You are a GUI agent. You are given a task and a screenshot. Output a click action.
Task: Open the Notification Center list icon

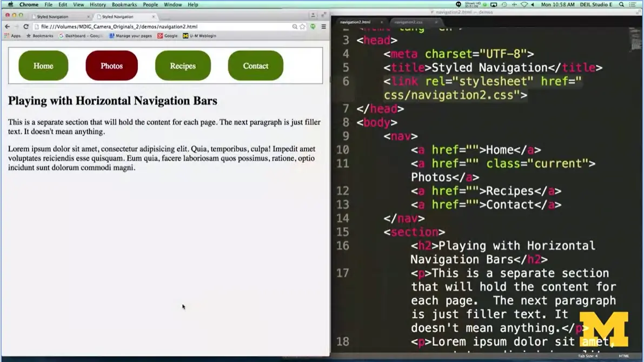point(633,4)
